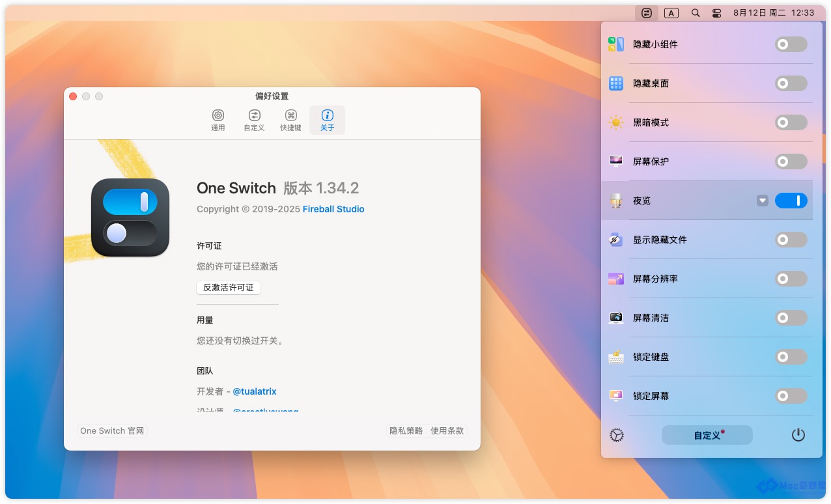Toggle the 锁定屏幕 switch
Image resolution: width=831 pixels, height=504 pixels.
tap(791, 396)
